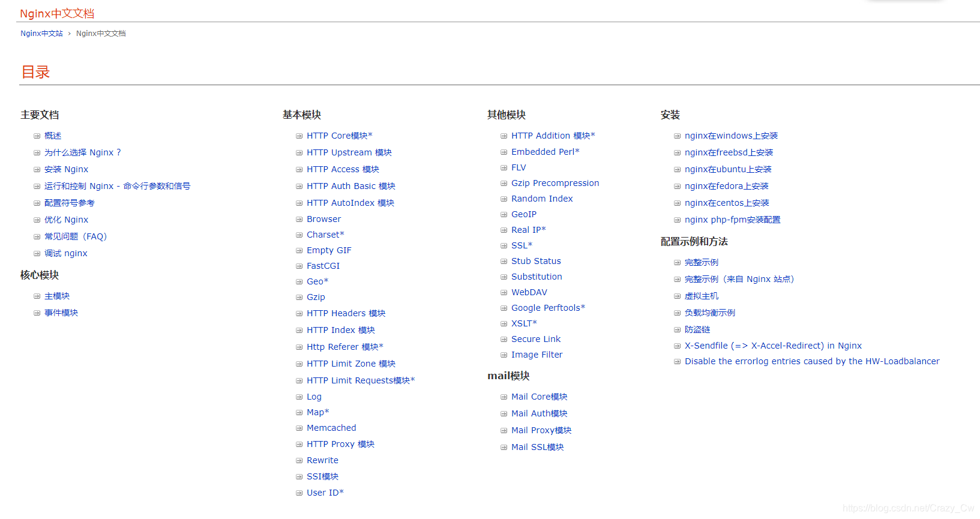Click the bullet icon next to Gzip

[299, 298]
